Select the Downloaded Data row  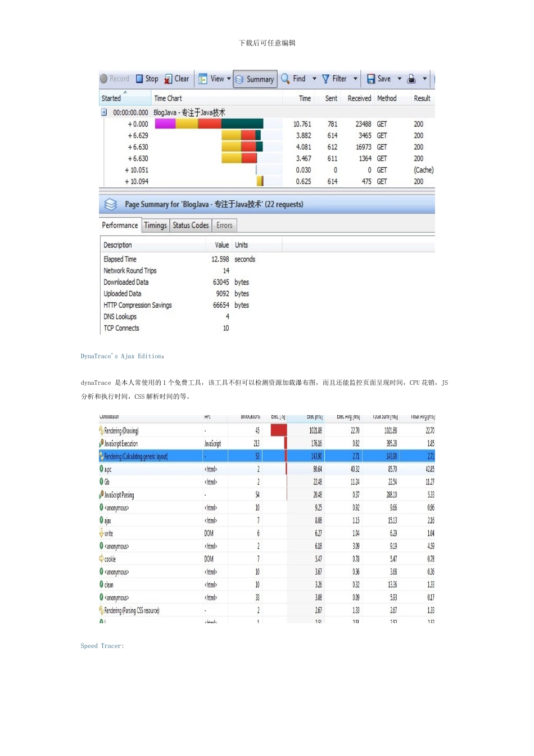[x=191, y=282]
